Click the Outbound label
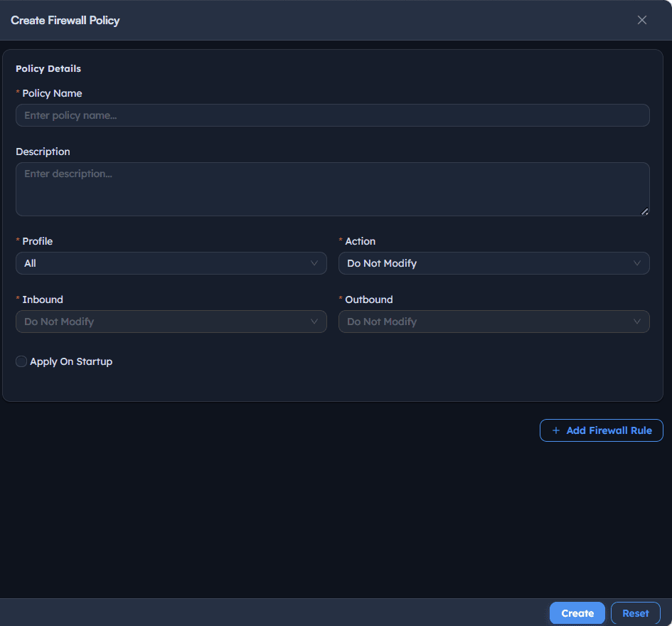Image resolution: width=672 pixels, height=626 pixels. (368, 299)
